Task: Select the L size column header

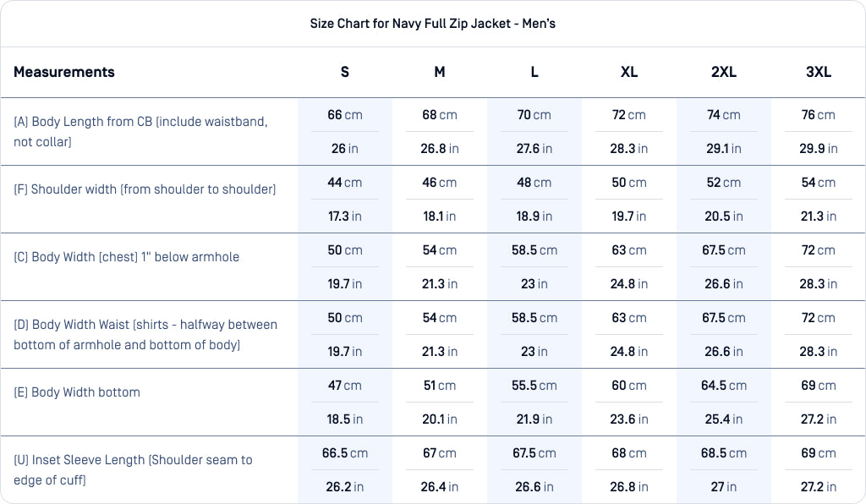Action: click(534, 72)
